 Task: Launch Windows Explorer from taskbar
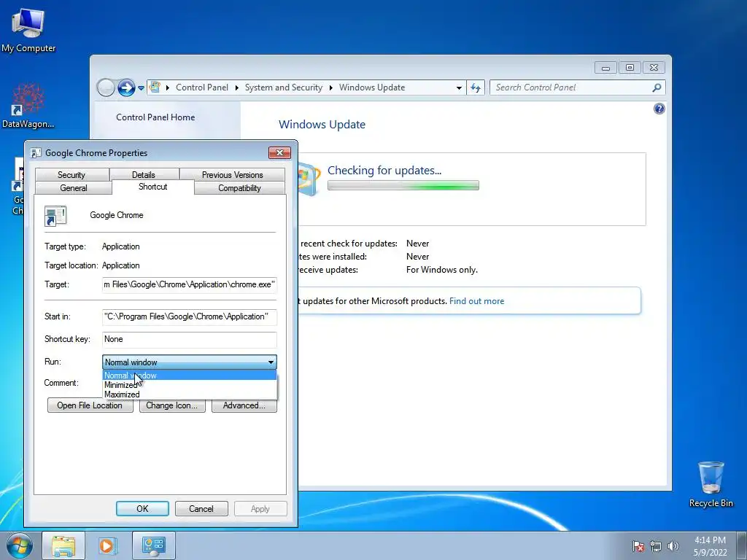(63, 545)
